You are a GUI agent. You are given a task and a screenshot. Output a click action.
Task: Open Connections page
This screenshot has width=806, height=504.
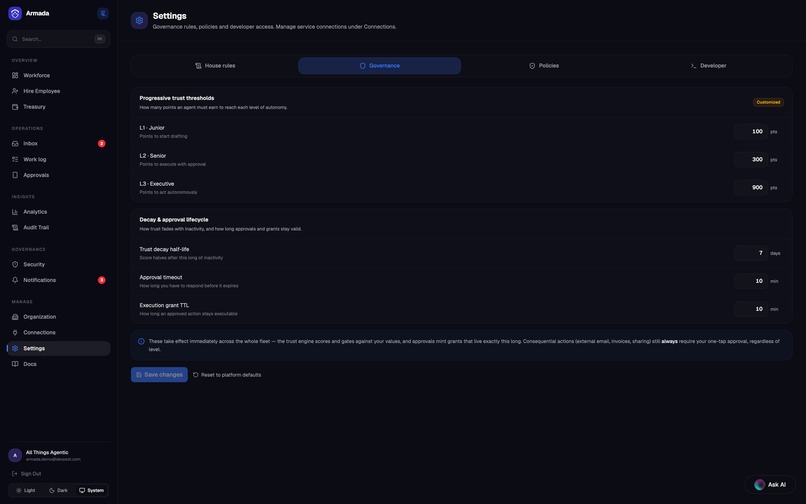pyautogui.click(x=59, y=333)
